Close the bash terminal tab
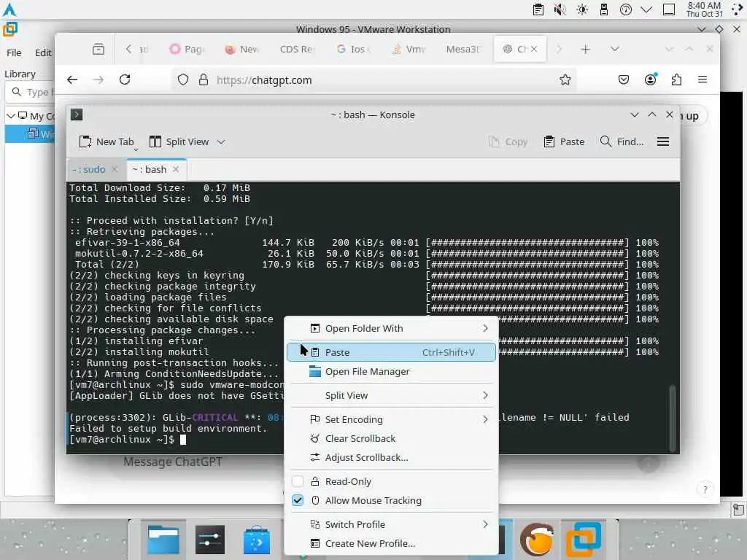The height and width of the screenshot is (560, 747). 177,169
